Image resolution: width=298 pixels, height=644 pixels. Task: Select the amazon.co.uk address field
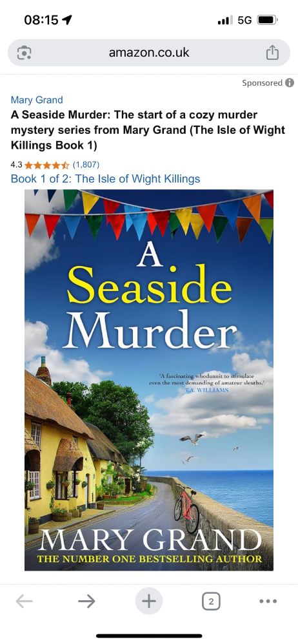[149, 53]
